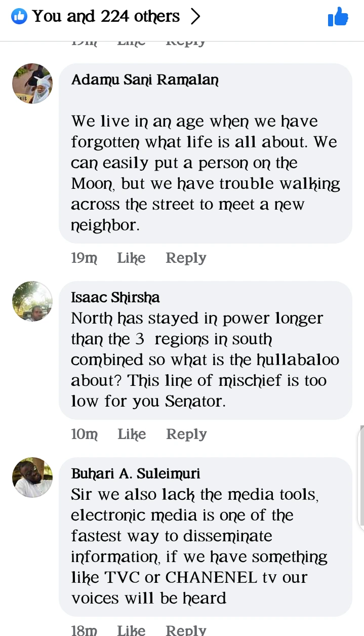Tap the Buhari A. Suleimuri name link
This screenshot has height=636, width=364.
click(x=136, y=473)
